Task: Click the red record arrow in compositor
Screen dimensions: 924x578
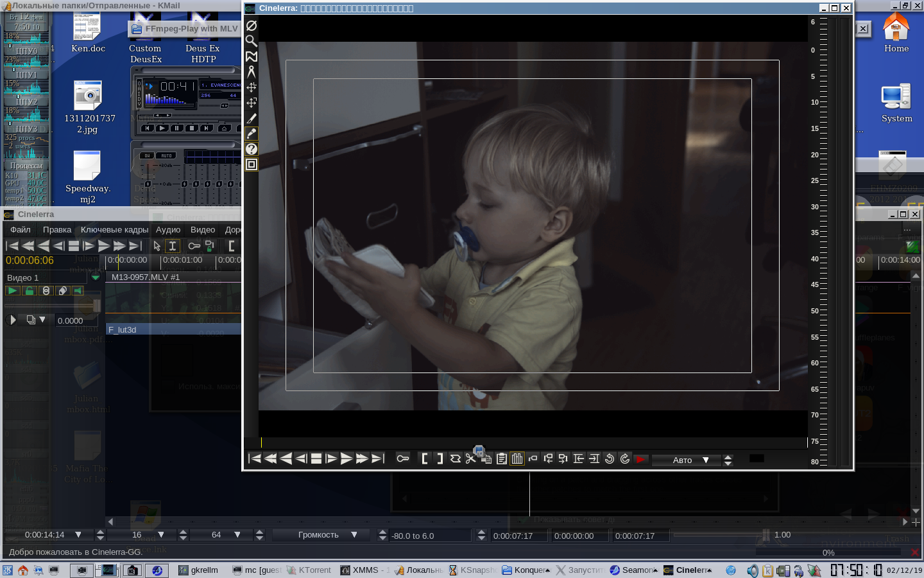Action: 640,459
